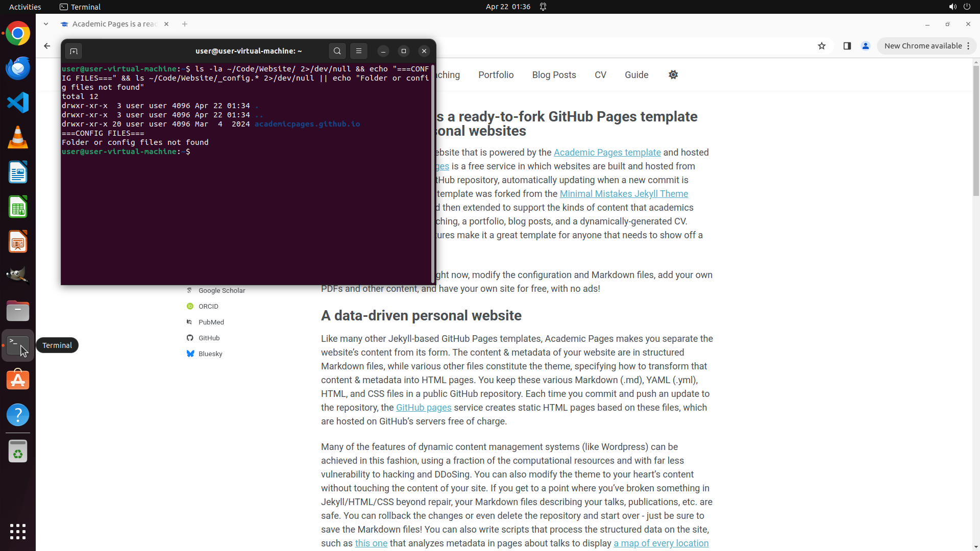The image size is (980, 551).
Task: Open the Academic Pages template link
Action: [x=607, y=153]
